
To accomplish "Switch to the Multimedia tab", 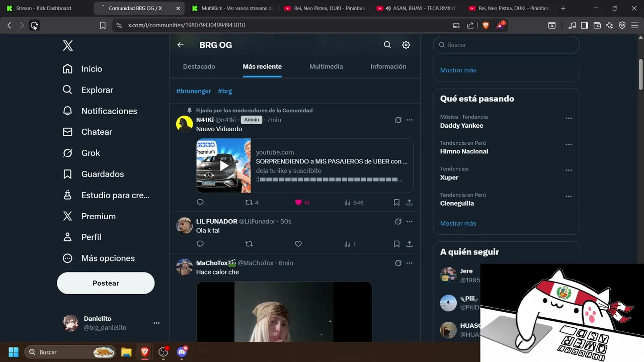I will click(326, 66).
